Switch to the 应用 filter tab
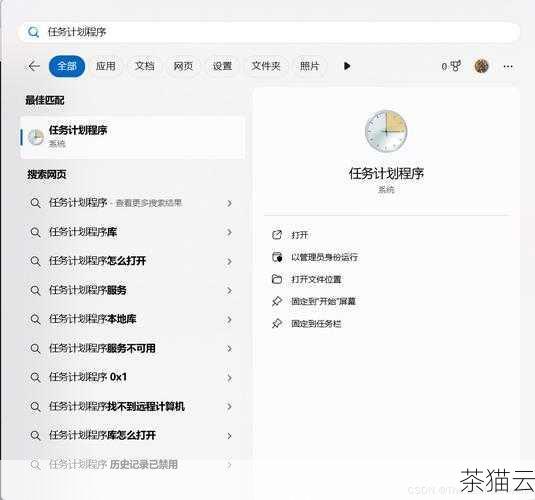Screen dimensions: 535x500 click(105, 66)
